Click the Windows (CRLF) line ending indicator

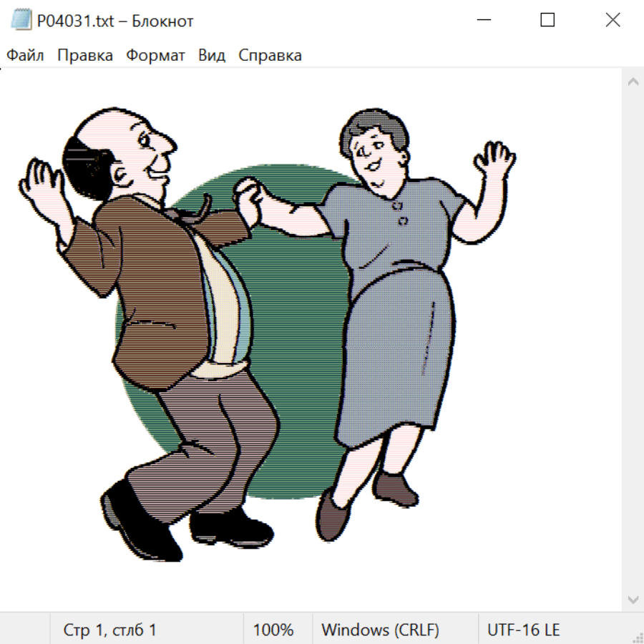pyautogui.click(x=380, y=630)
